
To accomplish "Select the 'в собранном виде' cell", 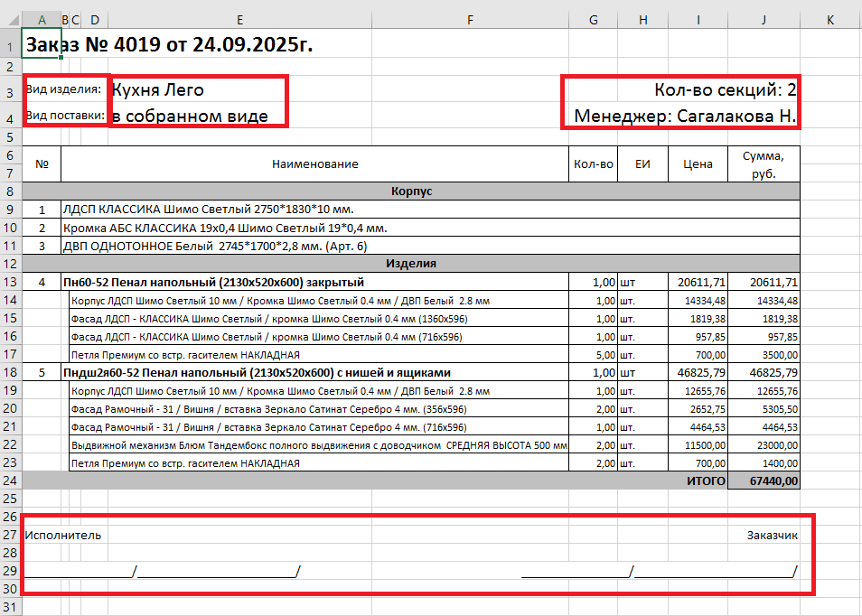I will coord(190,117).
